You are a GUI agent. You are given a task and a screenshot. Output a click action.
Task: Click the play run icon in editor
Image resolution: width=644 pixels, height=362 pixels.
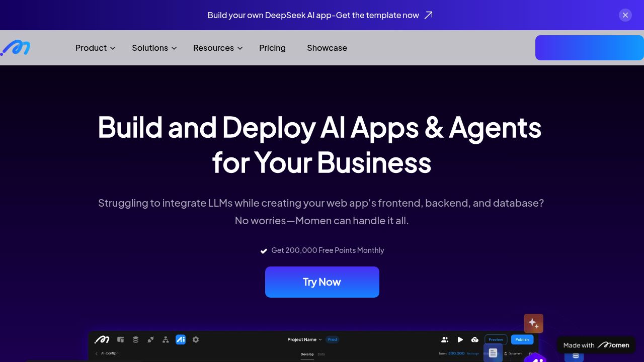[x=460, y=340]
